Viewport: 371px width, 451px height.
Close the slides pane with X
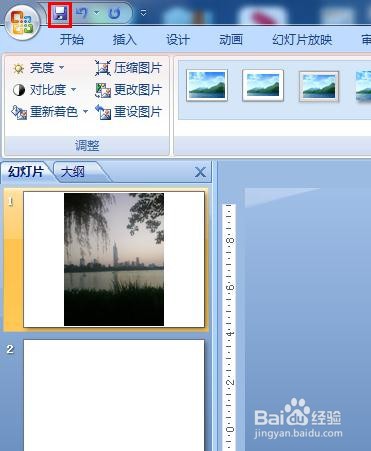200,172
